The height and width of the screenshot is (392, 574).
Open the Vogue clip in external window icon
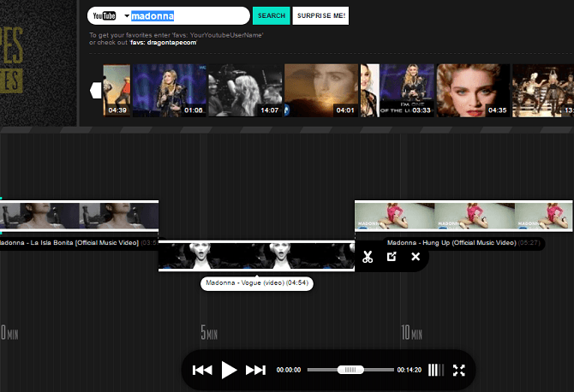(392, 256)
